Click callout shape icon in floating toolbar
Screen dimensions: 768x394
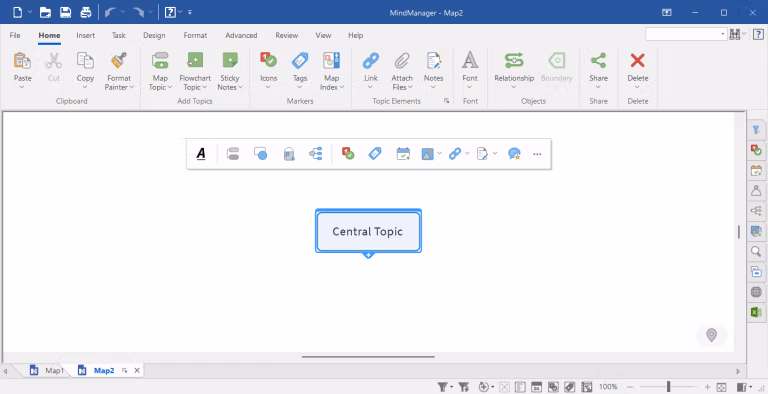coord(261,154)
